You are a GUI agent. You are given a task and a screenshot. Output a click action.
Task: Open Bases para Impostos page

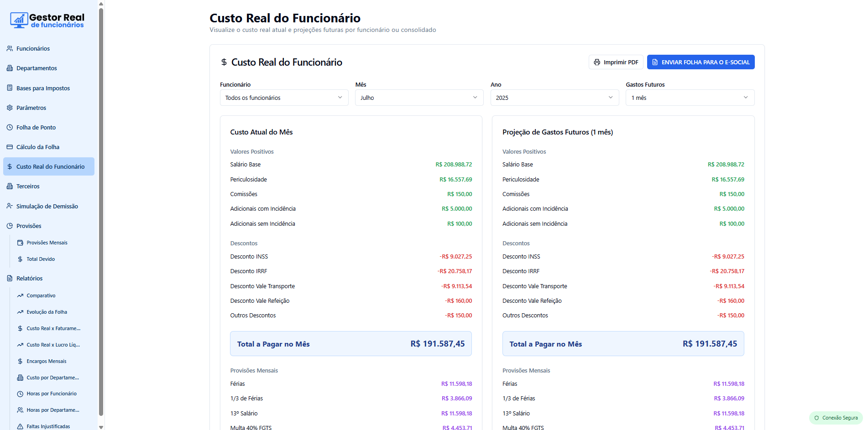(x=49, y=88)
